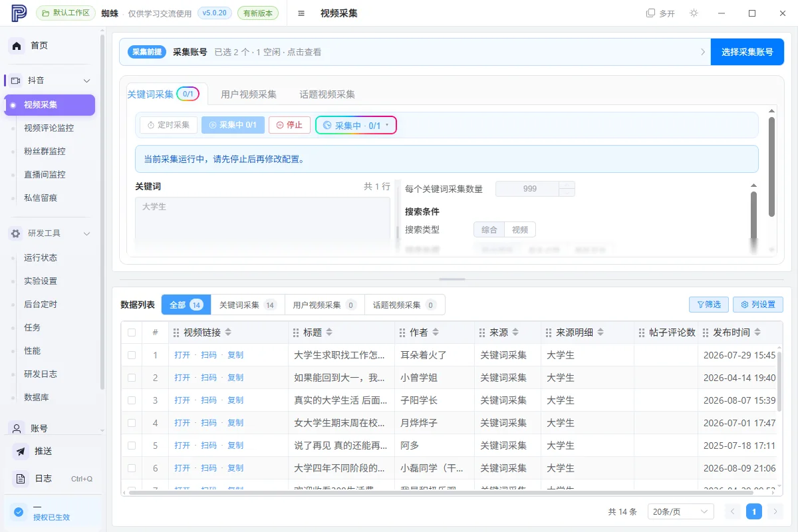Select 视频 search type option
This screenshot has height=532, width=798.
pyautogui.click(x=520, y=229)
